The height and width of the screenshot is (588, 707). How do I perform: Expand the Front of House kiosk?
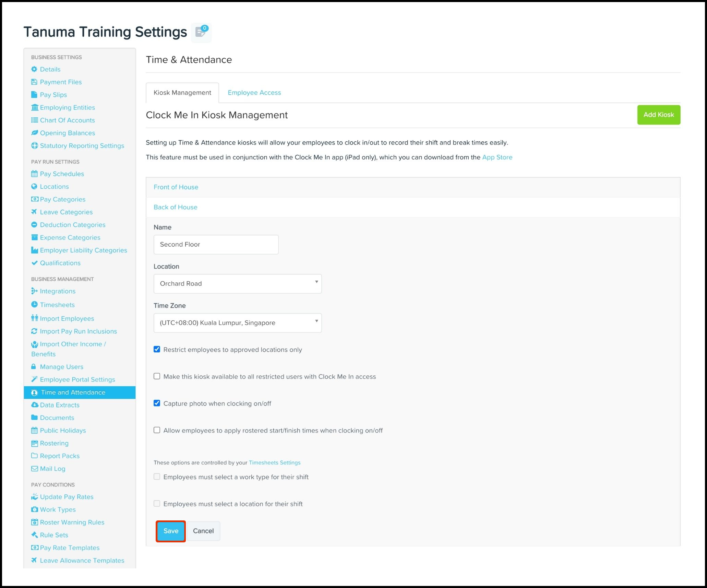coord(176,187)
